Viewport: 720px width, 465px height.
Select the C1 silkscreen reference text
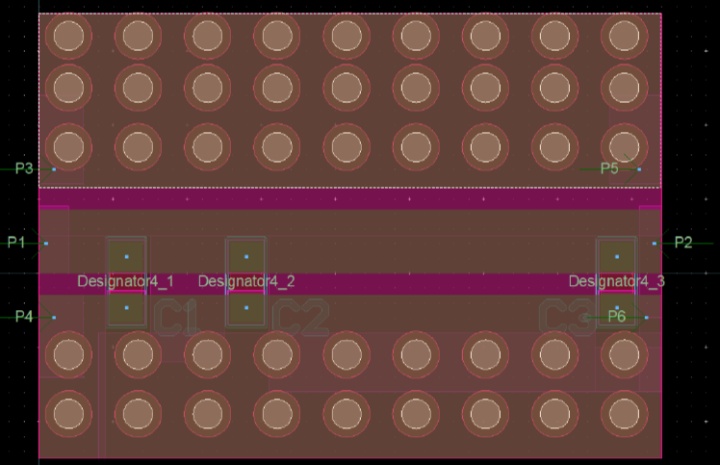pos(176,317)
